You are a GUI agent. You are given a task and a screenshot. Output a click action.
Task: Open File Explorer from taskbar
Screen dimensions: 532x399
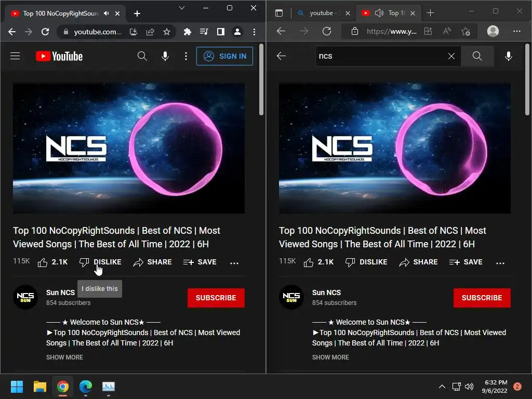(39, 387)
